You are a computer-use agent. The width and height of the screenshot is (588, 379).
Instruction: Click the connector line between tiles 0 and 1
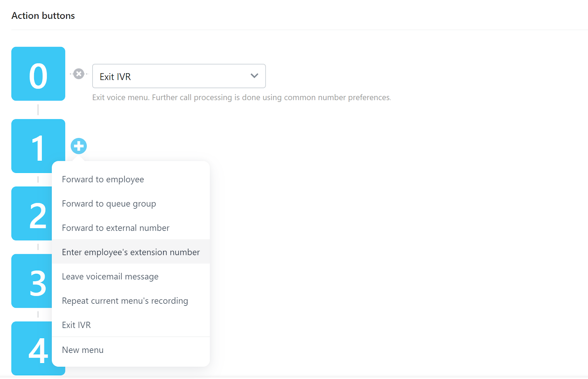pos(38,110)
